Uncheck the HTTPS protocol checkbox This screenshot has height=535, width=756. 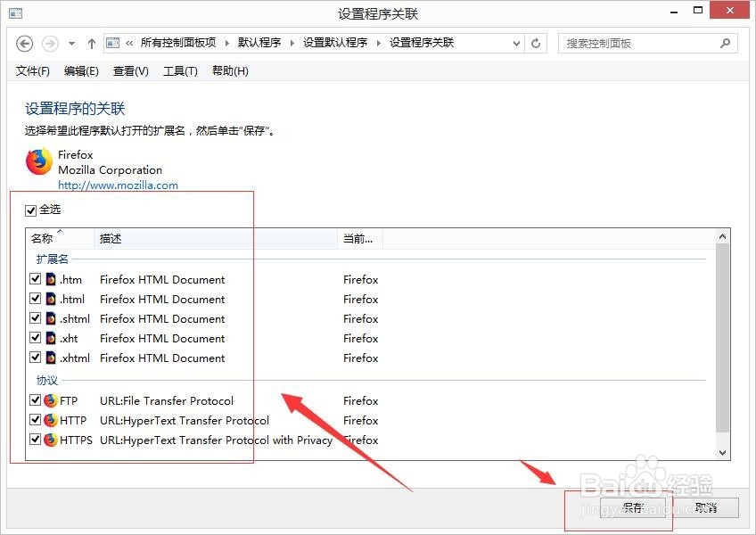coord(35,439)
